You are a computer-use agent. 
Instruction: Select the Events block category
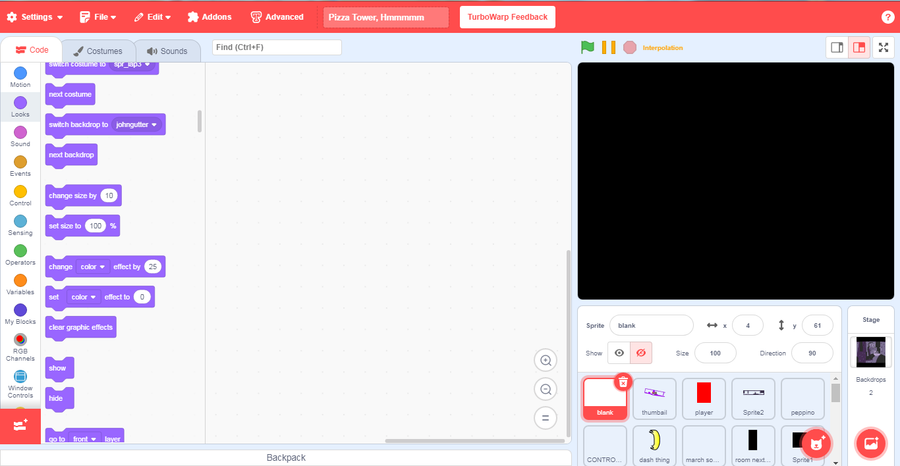click(x=20, y=166)
